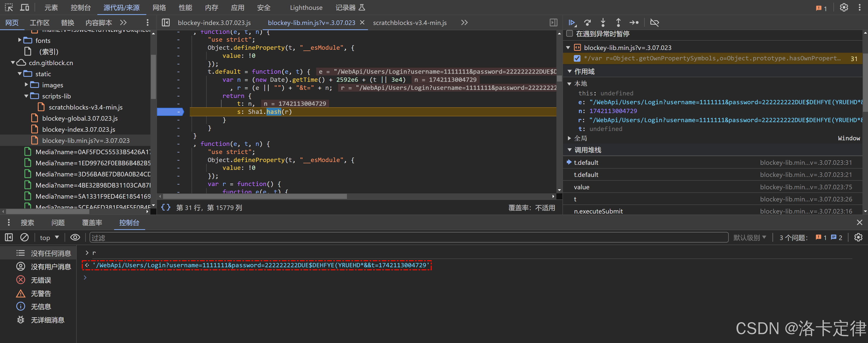Pretty print braces icon in status bar
The image size is (868, 343).
(166, 207)
